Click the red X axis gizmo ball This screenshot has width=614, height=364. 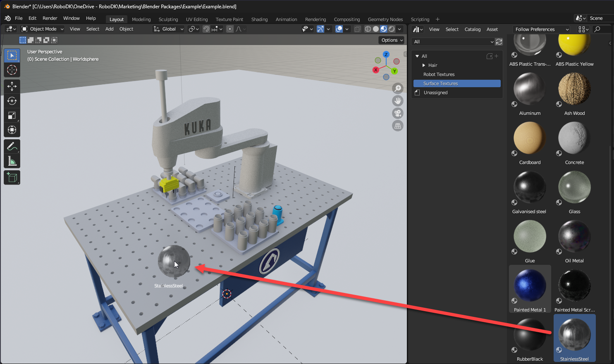click(376, 70)
